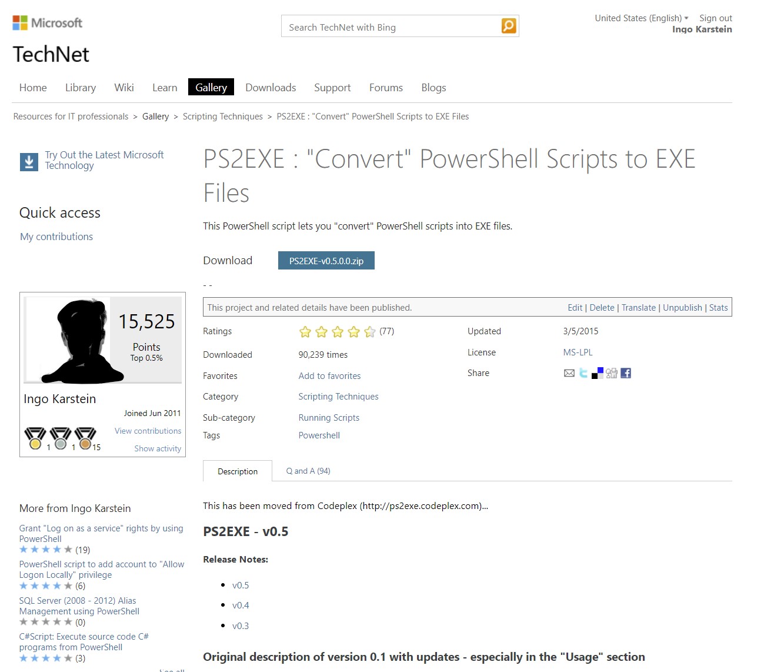784x672 pixels.
Task: Click Unpublish project link
Action: coord(682,308)
